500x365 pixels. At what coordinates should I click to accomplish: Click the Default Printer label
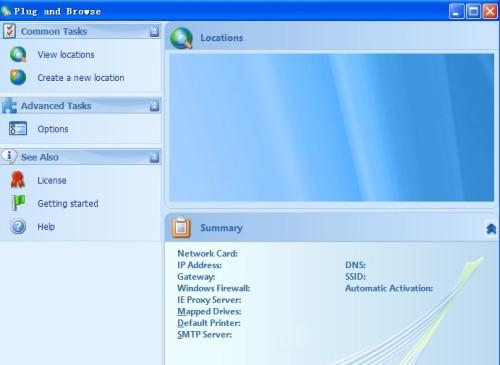[x=209, y=323]
